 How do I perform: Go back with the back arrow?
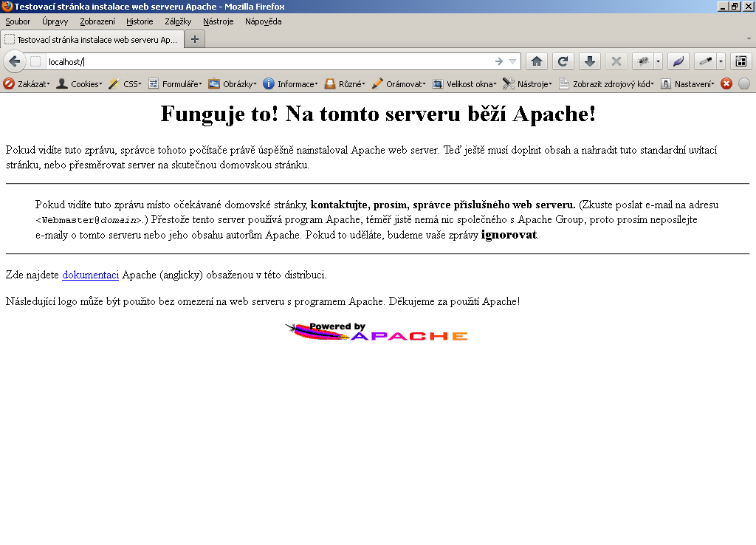click(14, 61)
